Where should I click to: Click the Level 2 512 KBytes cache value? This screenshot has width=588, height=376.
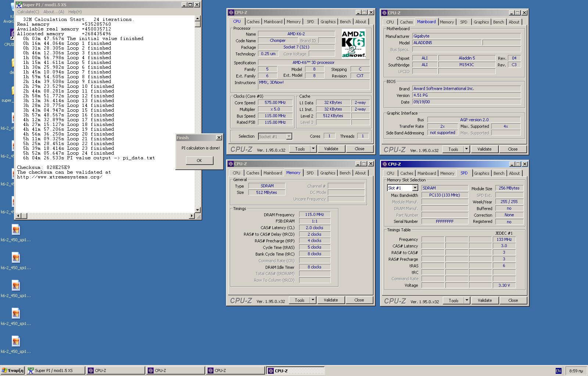pos(333,116)
